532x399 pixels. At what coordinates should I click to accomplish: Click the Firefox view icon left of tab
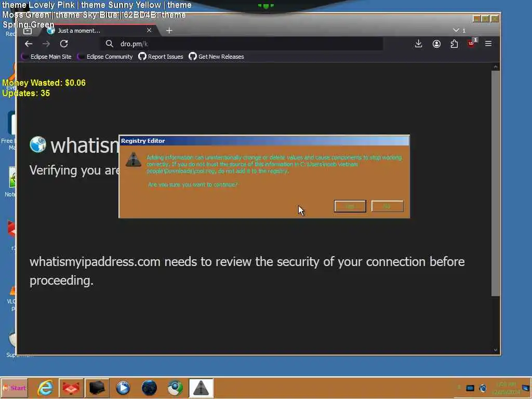(x=28, y=31)
